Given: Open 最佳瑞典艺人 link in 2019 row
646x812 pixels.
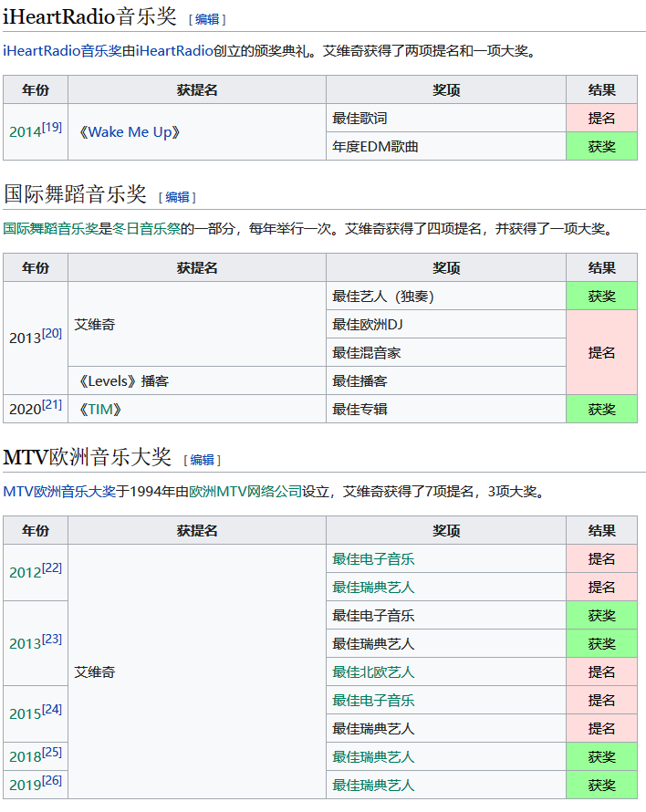Looking at the screenshot, I should [x=373, y=785].
